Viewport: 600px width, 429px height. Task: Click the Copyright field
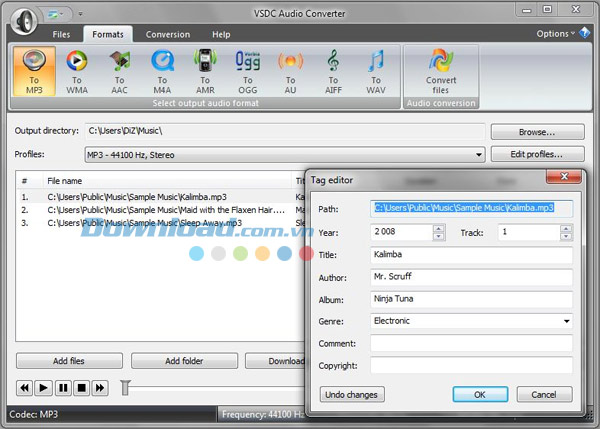tap(471, 365)
